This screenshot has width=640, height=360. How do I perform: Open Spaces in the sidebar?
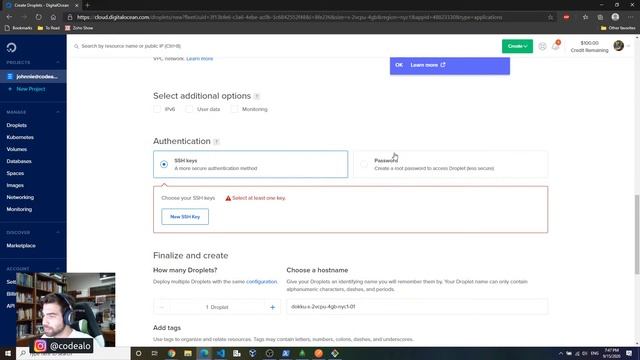tap(15, 173)
